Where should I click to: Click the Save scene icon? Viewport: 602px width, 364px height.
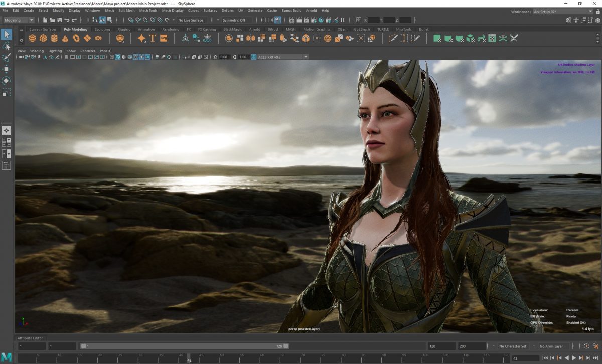pos(60,20)
